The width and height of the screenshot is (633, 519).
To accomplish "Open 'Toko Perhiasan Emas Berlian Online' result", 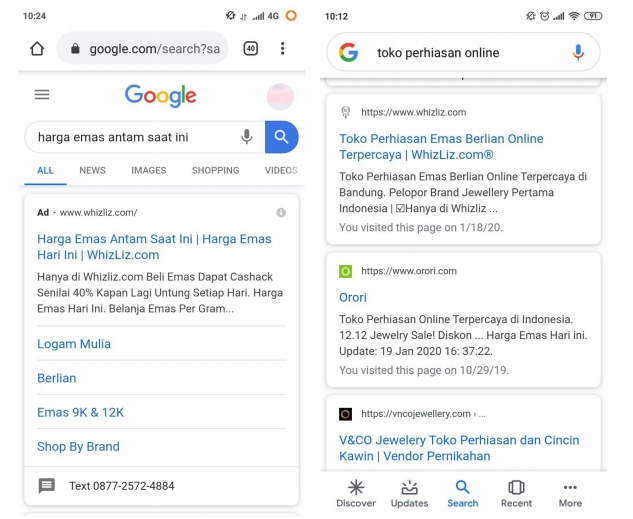I will (x=441, y=146).
